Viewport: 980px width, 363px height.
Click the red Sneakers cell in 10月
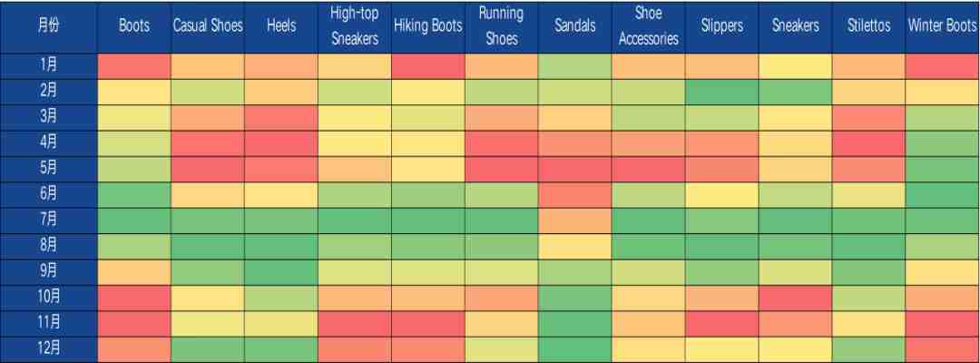click(796, 298)
